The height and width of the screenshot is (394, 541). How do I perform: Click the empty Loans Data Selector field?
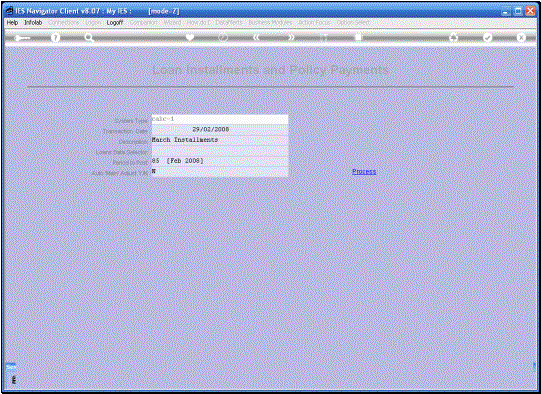click(220, 151)
